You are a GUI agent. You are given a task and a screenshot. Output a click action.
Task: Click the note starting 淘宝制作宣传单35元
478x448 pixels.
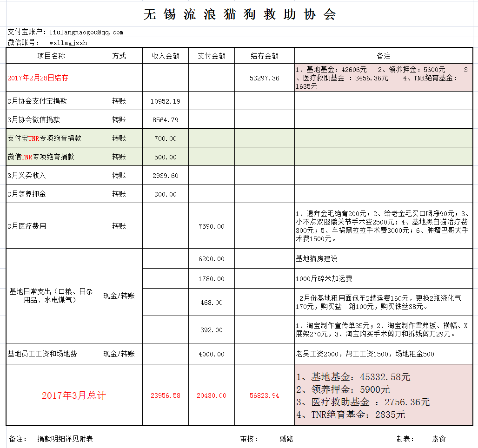[x=384, y=329]
